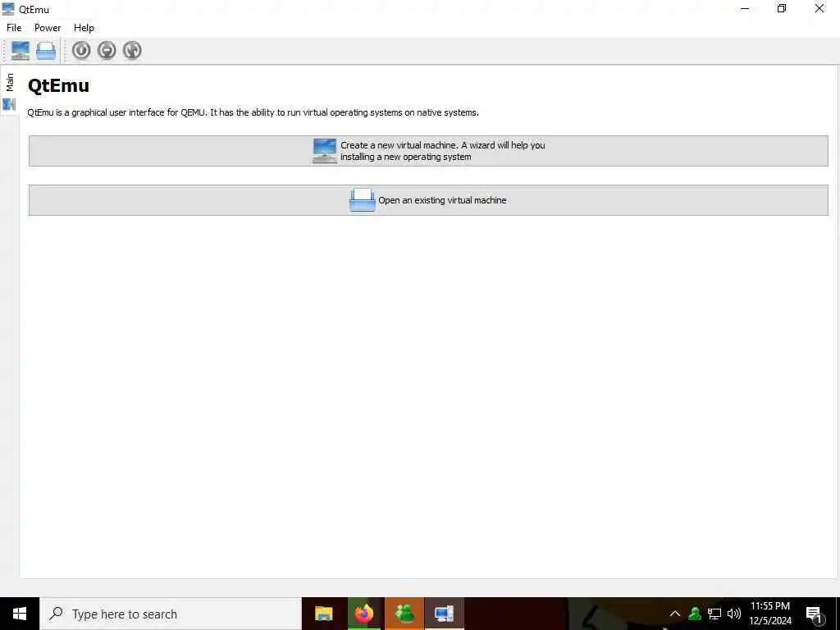
Task: Restore down the QtEmu window
Action: (782, 8)
